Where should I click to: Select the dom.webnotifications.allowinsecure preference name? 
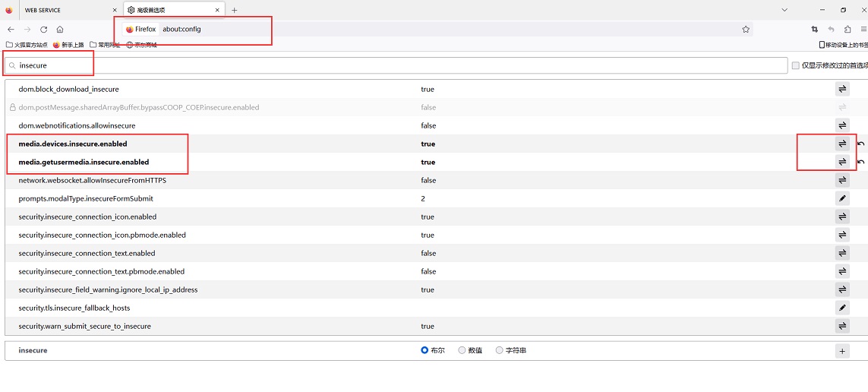click(77, 125)
